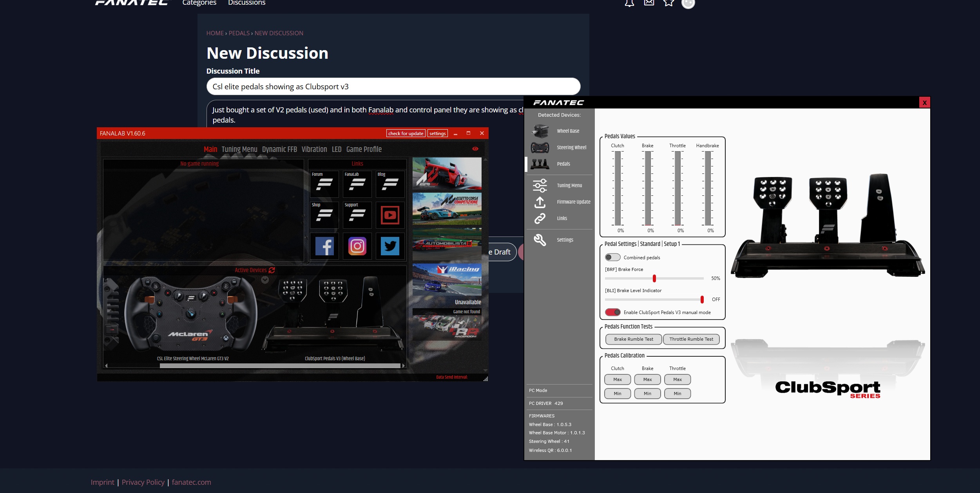Open the Imprint footer link

pos(102,482)
